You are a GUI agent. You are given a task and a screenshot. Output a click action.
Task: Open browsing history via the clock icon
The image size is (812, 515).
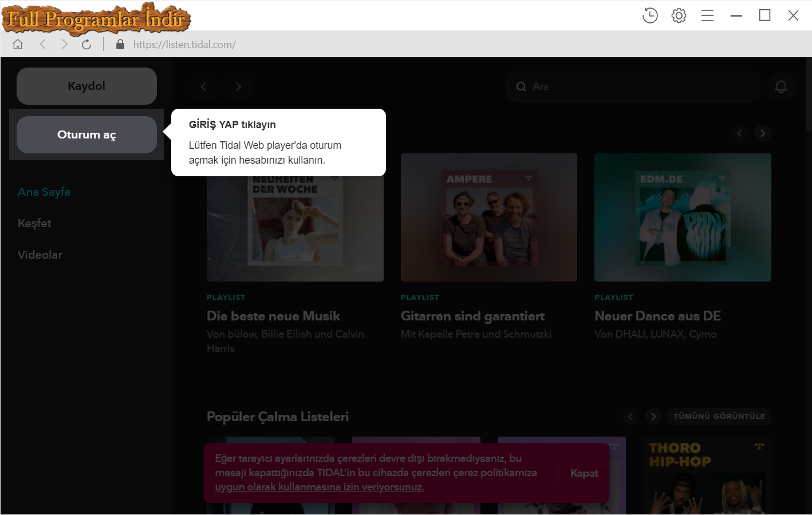tap(650, 15)
